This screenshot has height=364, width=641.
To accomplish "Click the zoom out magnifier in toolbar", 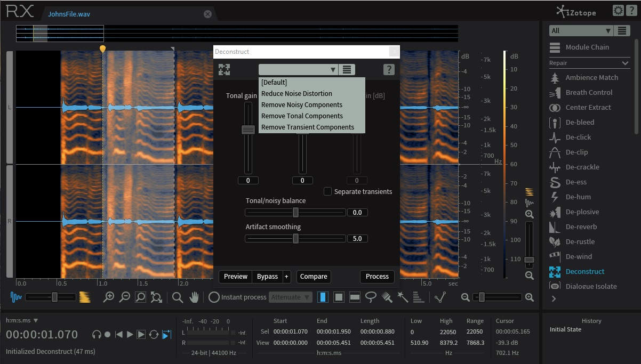I will coord(124,297).
